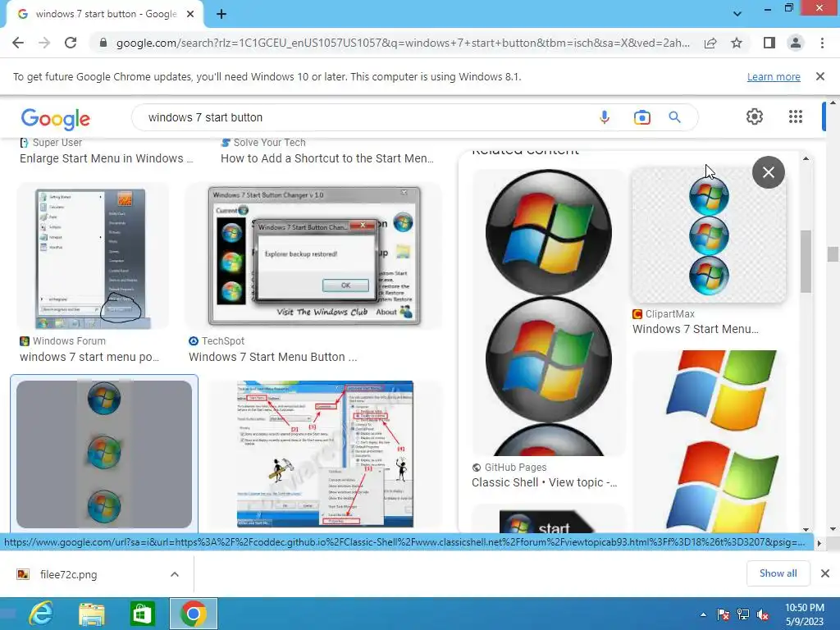Click the address bar URL

(402, 43)
